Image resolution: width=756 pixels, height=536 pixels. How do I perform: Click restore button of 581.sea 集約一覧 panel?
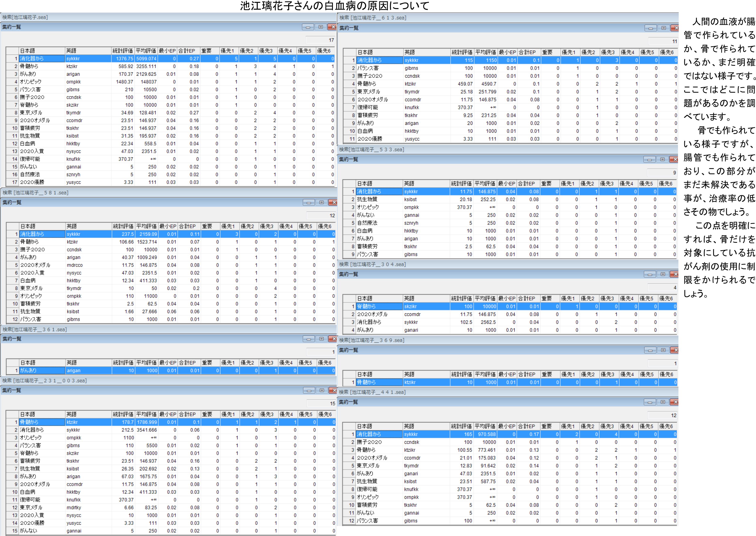click(321, 202)
